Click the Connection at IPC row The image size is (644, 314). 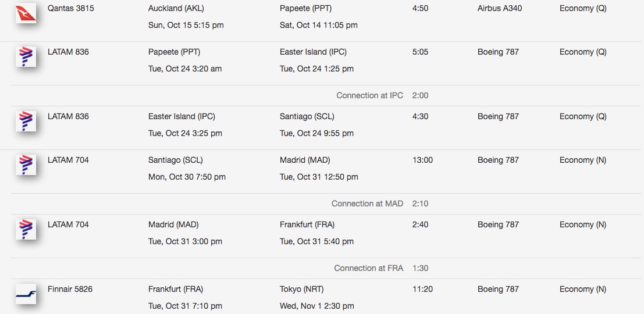click(x=326, y=95)
